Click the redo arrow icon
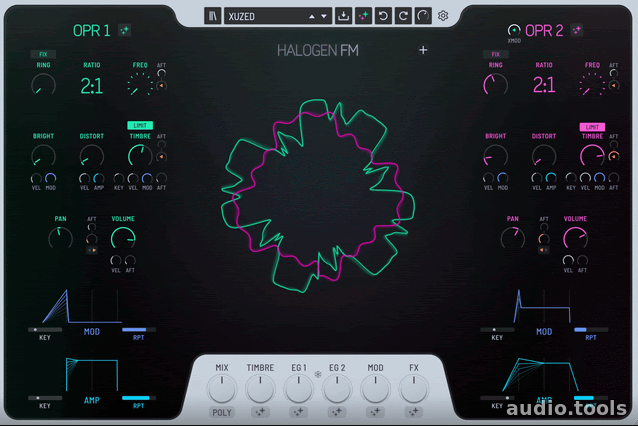The image size is (638, 426). [x=403, y=16]
